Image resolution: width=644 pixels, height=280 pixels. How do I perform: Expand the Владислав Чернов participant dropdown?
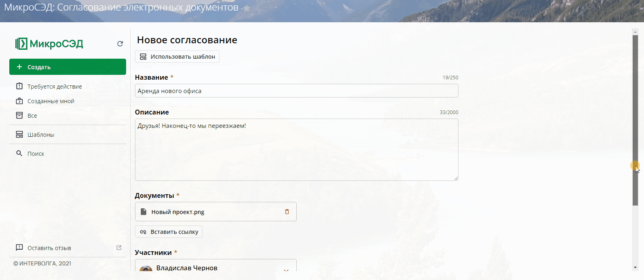(x=286, y=269)
